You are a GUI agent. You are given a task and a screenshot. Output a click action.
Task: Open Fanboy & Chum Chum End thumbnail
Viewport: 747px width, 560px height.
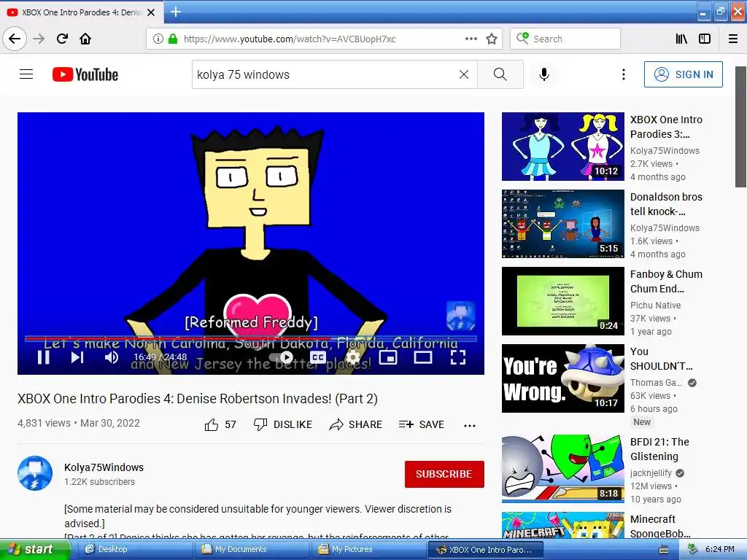pyautogui.click(x=562, y=301)
